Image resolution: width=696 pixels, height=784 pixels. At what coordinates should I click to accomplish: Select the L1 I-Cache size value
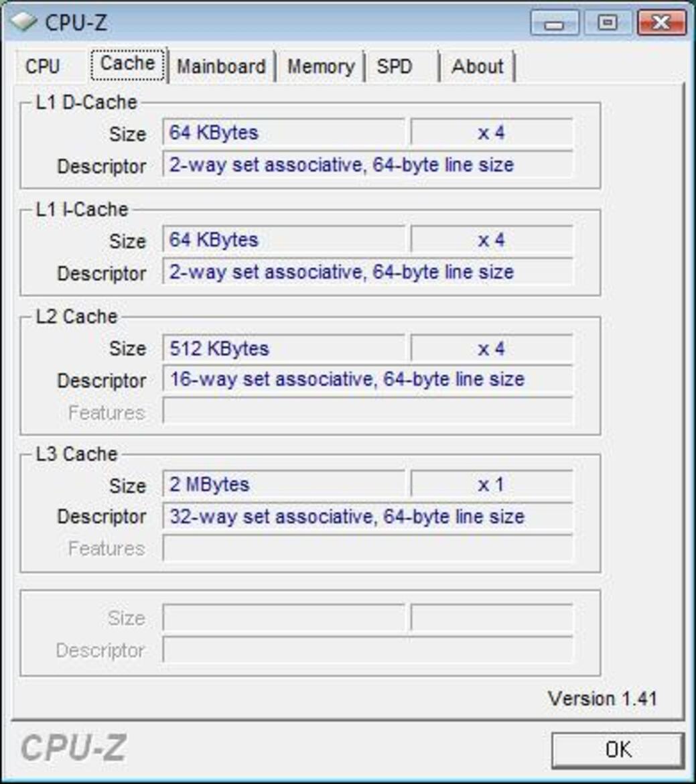tap(281, 239)
